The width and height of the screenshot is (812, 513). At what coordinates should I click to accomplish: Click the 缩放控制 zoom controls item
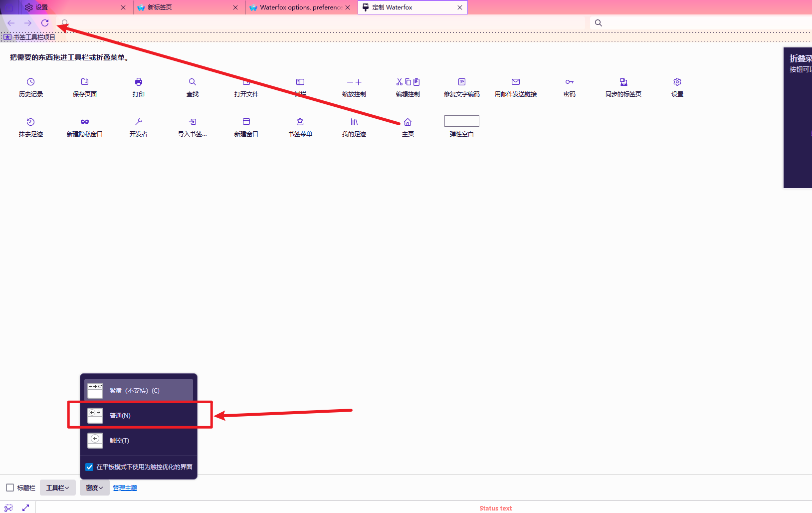point(354,87)
